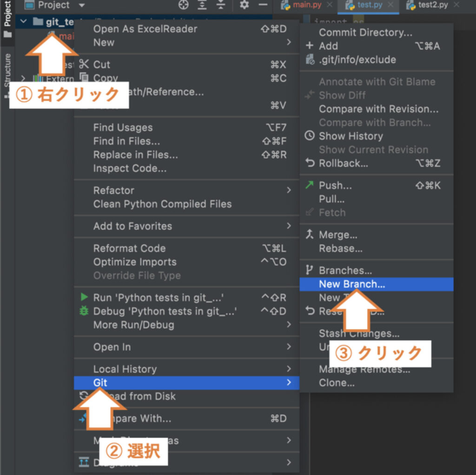Open the Project view dropdown
This screenshot has height=475, width=476.
[82, 6]
